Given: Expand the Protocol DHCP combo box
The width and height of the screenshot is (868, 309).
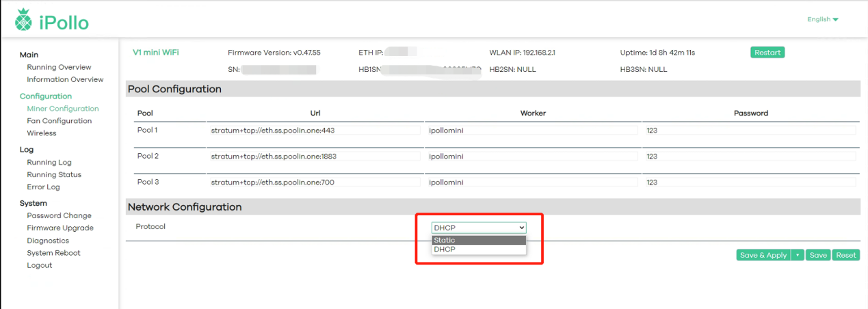Looking at the screenshot, I should [x=479, y=228].
